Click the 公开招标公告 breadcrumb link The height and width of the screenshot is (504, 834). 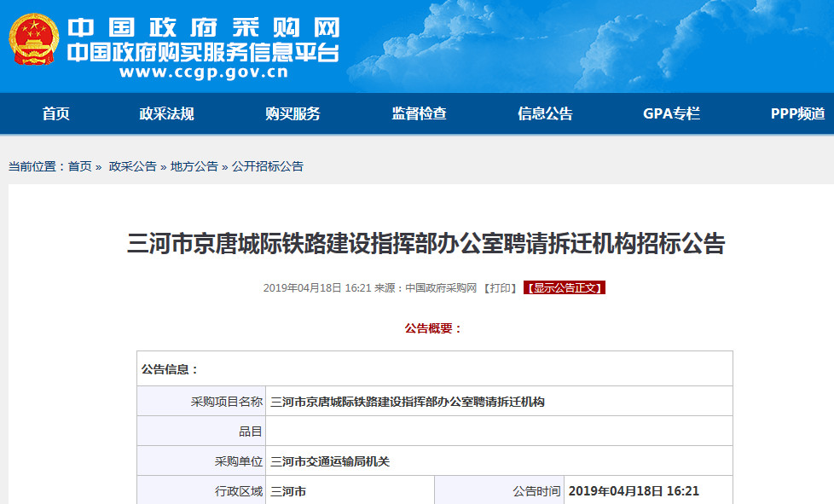[267, 166]
